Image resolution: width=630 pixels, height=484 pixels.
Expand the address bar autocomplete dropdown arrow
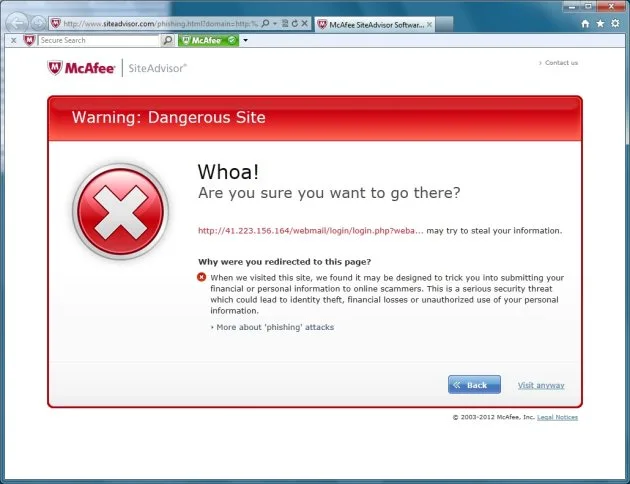point(275,24)
